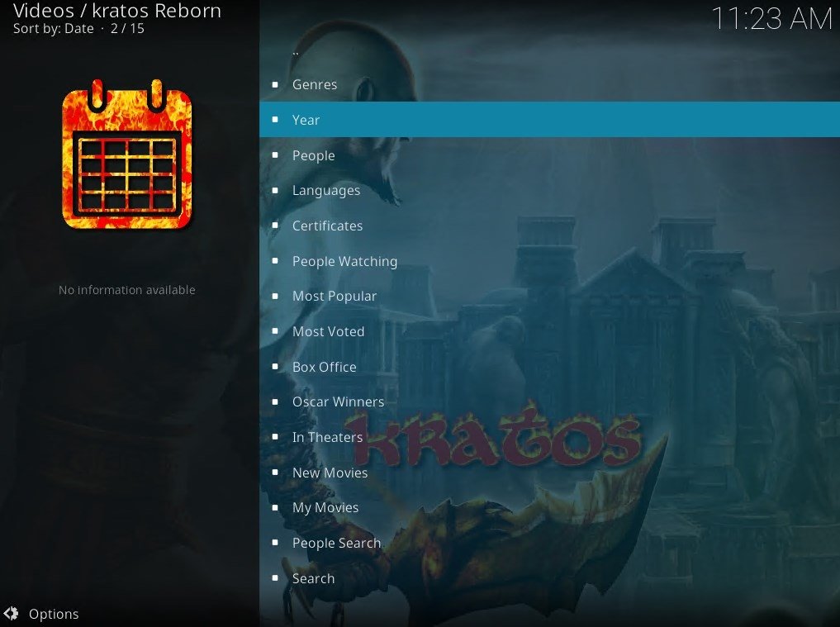This screenshot has height=627, width=840.
Task: Click the bullet icon beside Most Voted
Action: click(x=275, y=331)
